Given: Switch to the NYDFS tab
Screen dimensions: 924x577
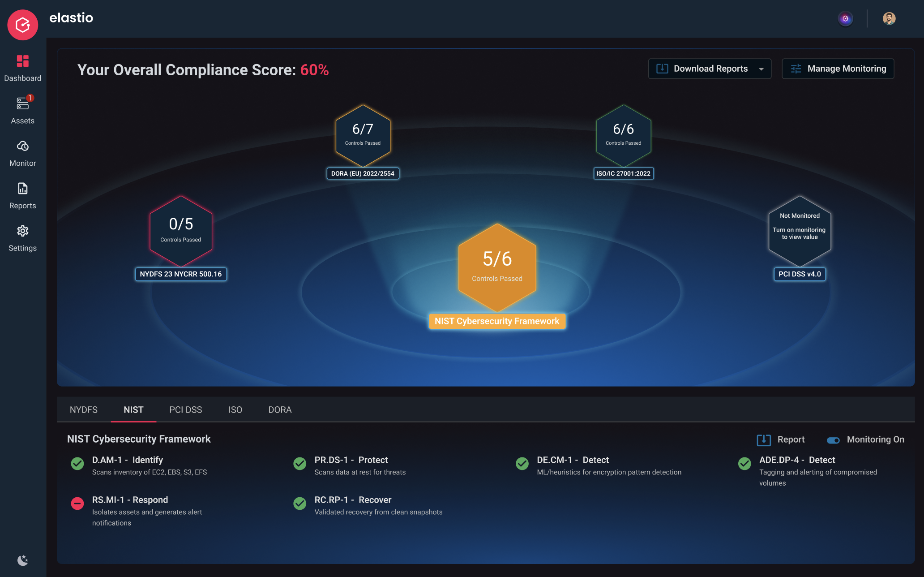Looking at the screenshot, I should (84, 409).
